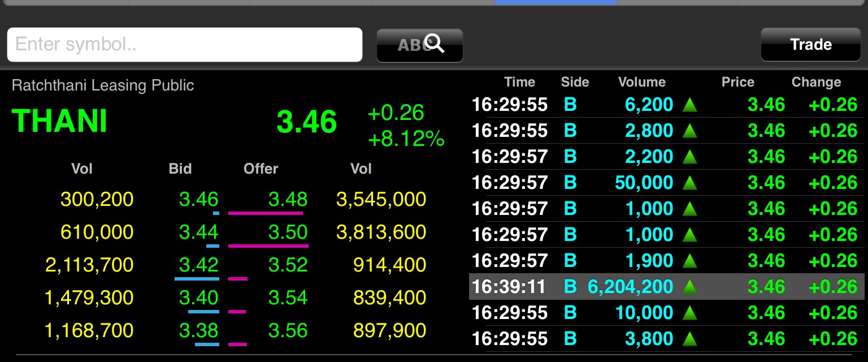The width and height of the screenshot is (868, 362).
Task: Tap trade volume 10,000
Action: pyautogui.click(x=645, y=313)
